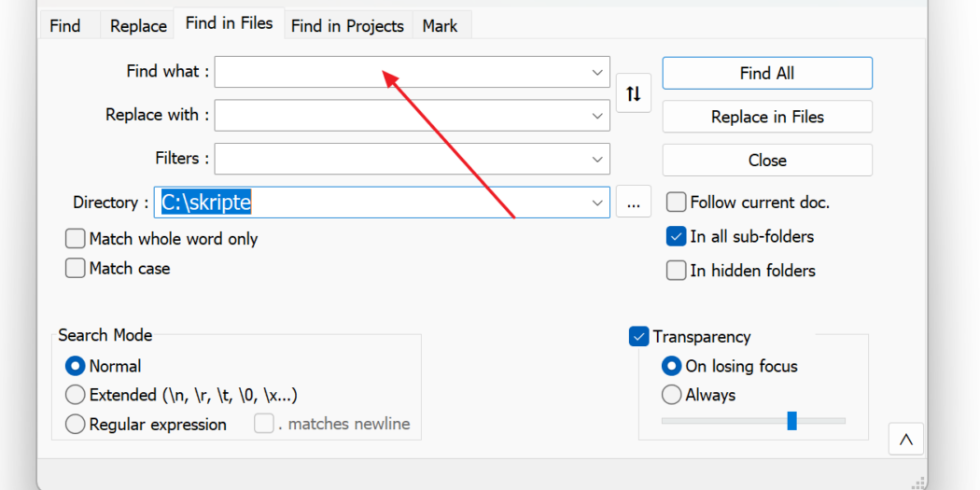Tick the Match case checkbox

pyautogui.click(x=75, y=268)
